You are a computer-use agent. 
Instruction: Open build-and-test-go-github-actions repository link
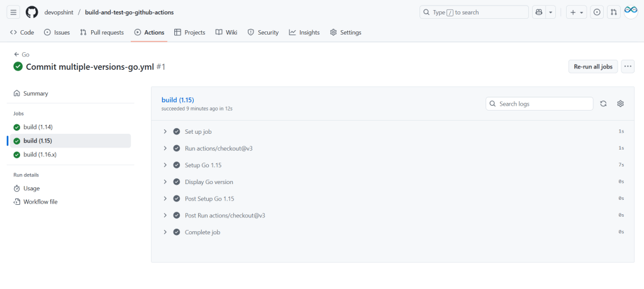coord(130,13)
